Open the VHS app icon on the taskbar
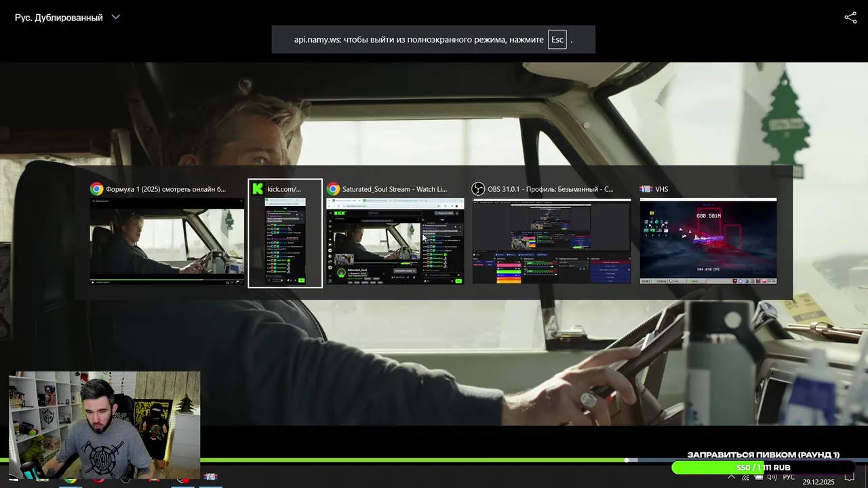The height and width of the screenshot is (488, 868). pyautogui.click(x=210, y=477)
